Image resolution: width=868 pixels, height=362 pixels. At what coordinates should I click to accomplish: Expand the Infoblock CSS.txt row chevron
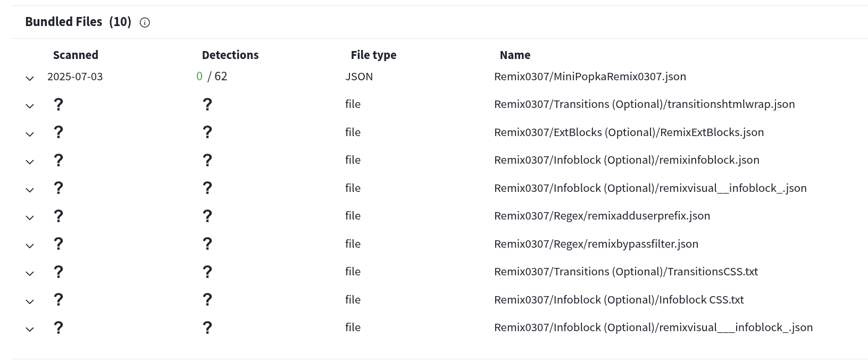tap(30, 301)
